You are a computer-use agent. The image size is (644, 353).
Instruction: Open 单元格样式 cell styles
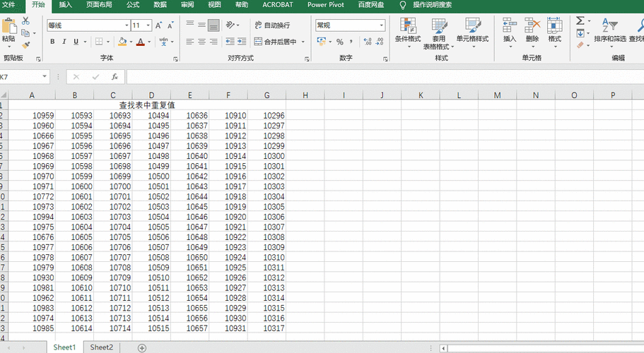click(472, 32)
